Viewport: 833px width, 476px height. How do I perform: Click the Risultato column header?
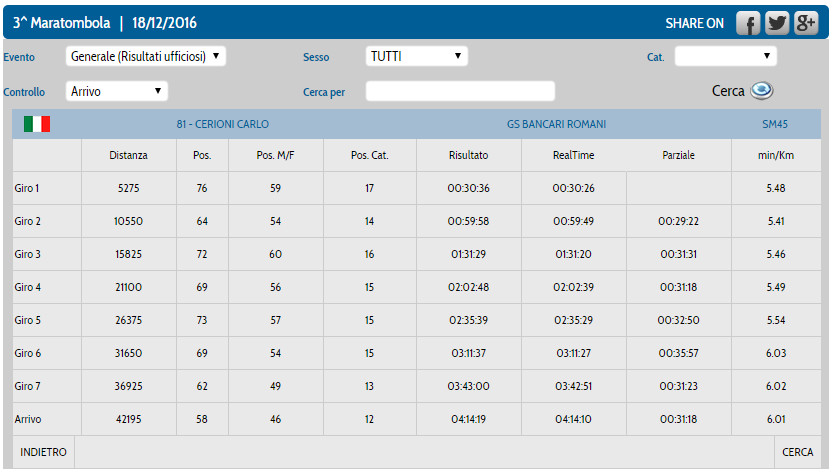coord(468,156)
